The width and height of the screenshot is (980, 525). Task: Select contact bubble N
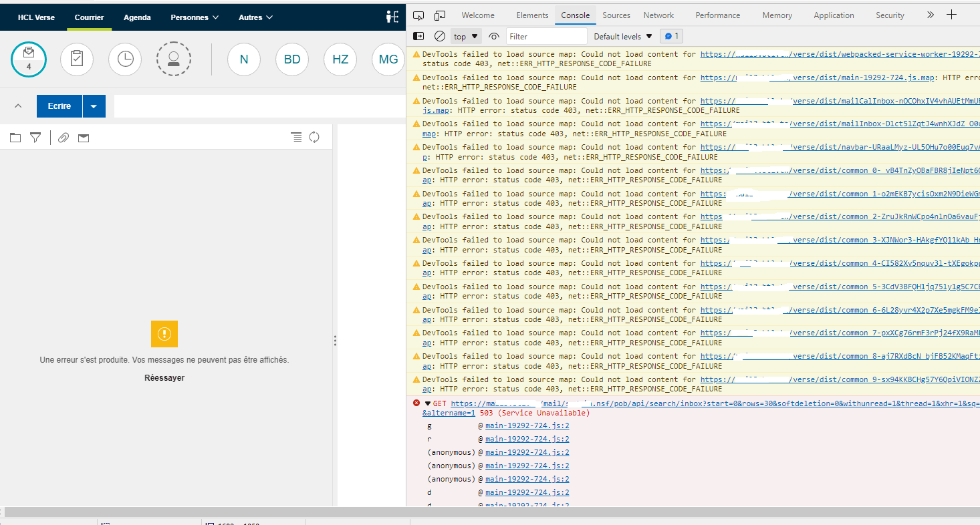coord(244,59)
